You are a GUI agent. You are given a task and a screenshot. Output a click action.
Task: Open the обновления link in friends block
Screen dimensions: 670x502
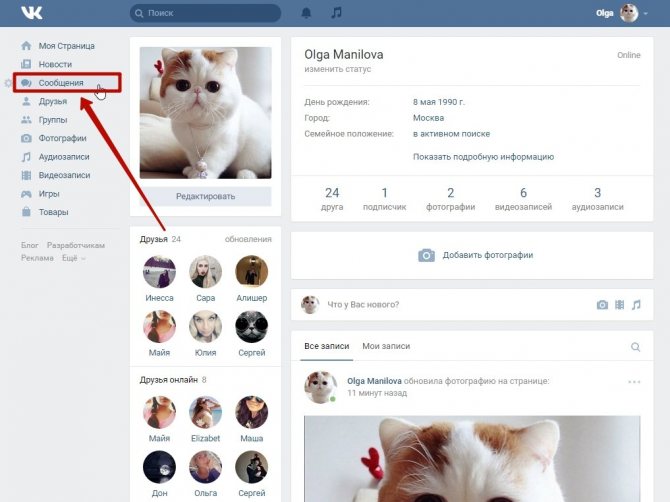tap(248, 239)
